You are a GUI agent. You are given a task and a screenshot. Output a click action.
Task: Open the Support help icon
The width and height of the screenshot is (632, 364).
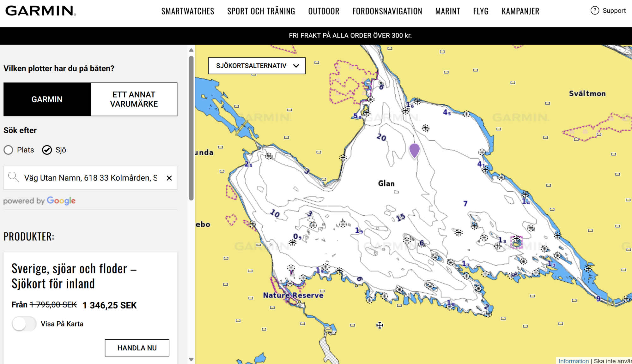[x=595, y=11]
